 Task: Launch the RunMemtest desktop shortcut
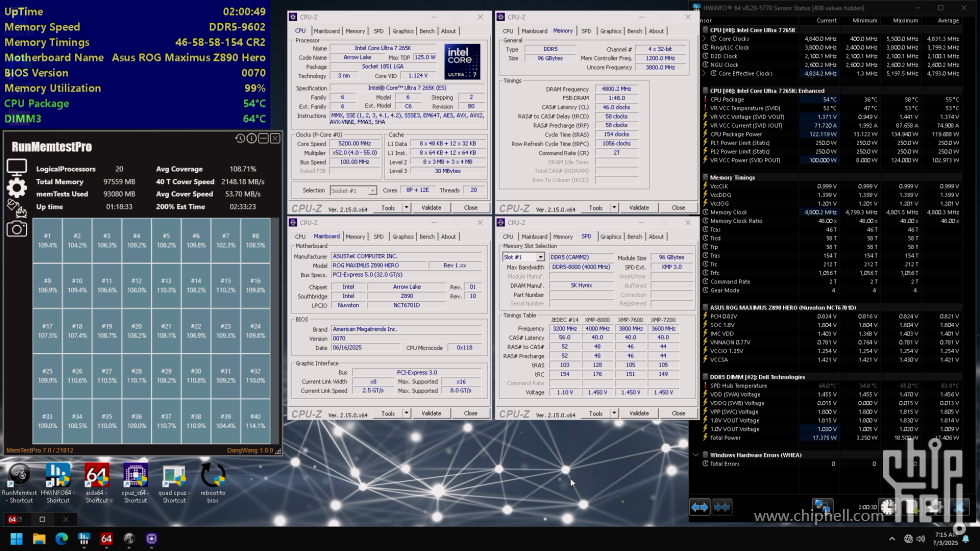coord(19,483)
